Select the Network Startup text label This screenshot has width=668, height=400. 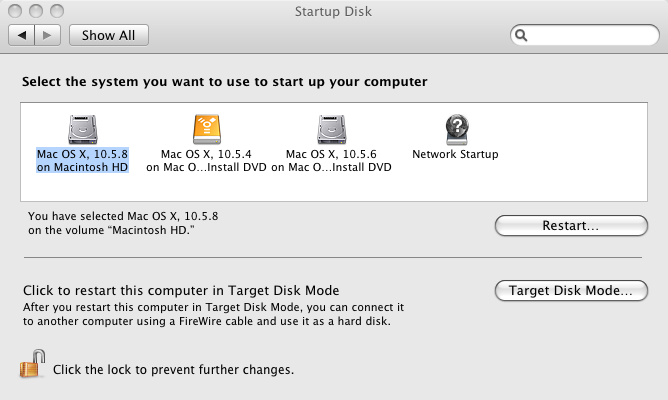pos(455,154)
